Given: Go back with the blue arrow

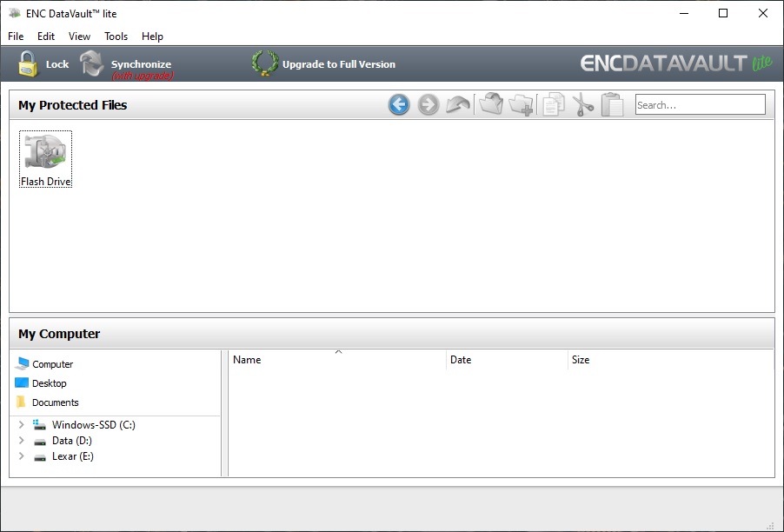Looking at the screenshot, I should point(399,104).
